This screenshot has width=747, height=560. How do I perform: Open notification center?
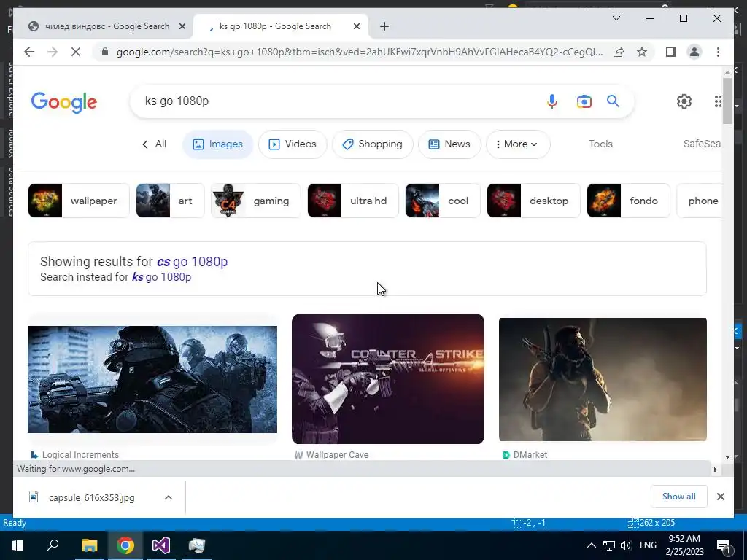click(x=724, y=546)
